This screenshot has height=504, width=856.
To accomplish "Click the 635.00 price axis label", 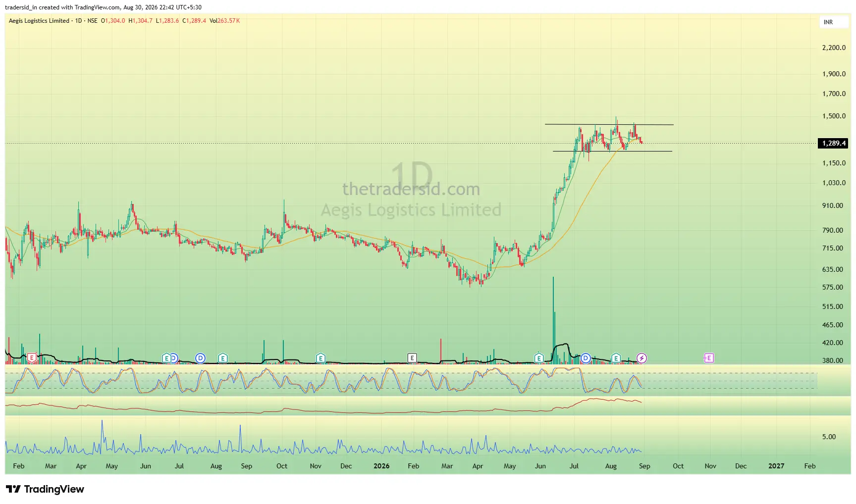I will pyautogui.click(x=832, y=269).
